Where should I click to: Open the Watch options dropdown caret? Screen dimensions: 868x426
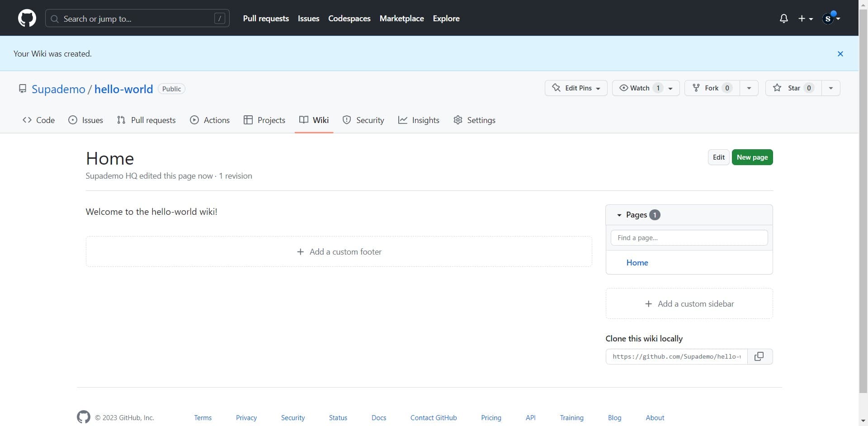coord(670,88)
